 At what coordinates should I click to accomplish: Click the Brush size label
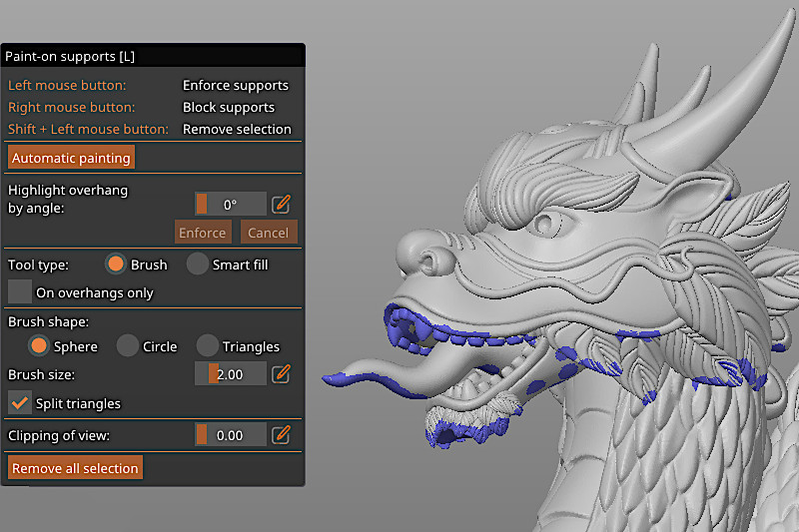(41, 374)
